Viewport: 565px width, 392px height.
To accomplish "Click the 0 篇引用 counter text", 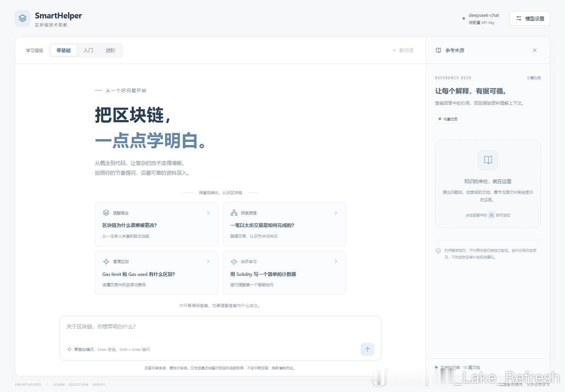I will click(x=534, y=78).
